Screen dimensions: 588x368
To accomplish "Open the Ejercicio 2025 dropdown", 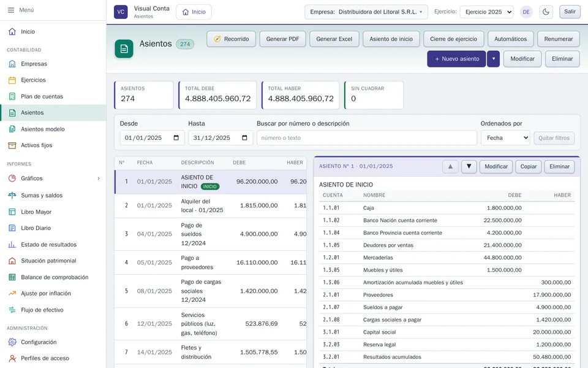I will pos(487,12).
